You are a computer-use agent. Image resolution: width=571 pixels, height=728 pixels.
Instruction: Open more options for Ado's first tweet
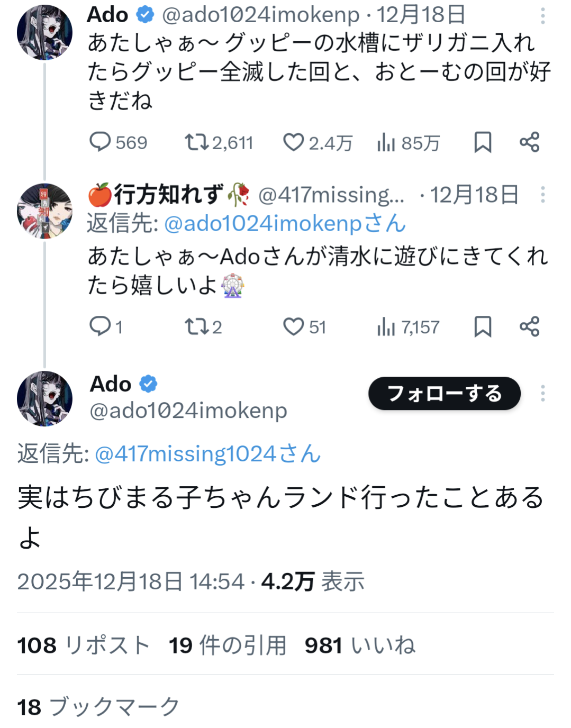542,16
